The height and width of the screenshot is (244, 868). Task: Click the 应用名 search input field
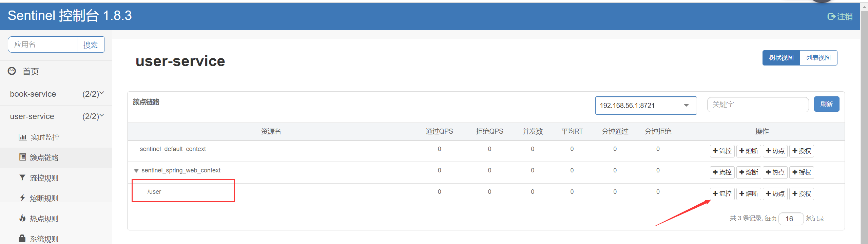pyautogui.click(x=43, y=44)
